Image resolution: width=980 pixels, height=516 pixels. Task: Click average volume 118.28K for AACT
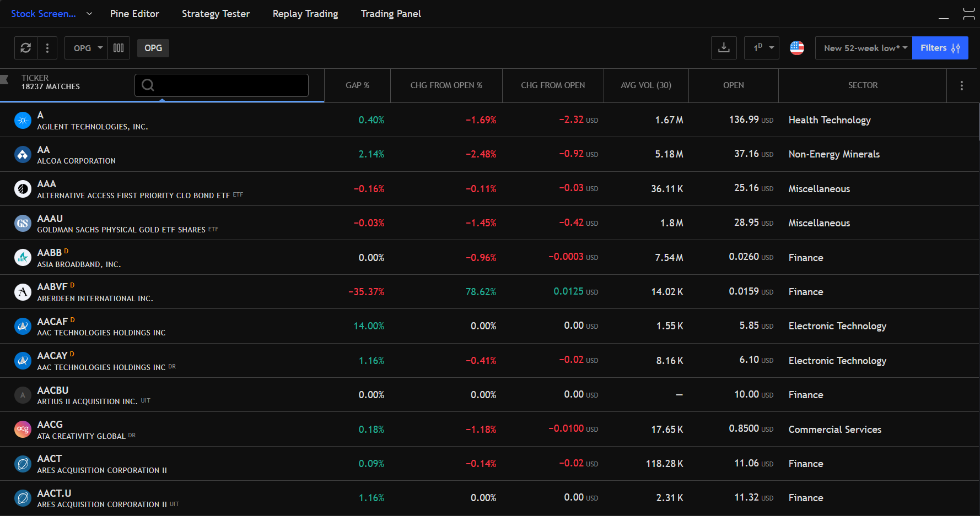point(665,464)
